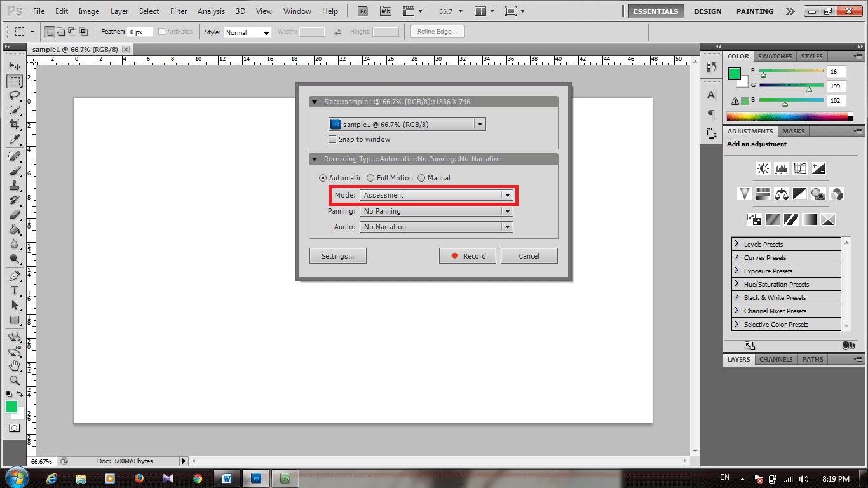Enable Snap to window checkbox
Image resolution: width=868 pixels, height=488 pixels.
tap(332, 139)
